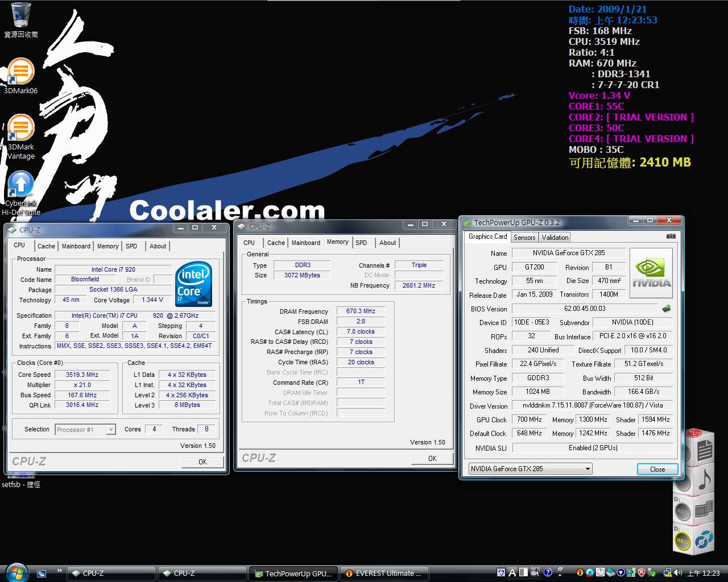Click the Intel Core i7 logo in CPU-Z
The height and width of the screenshot is (582, 728).
tap(194, 284)
